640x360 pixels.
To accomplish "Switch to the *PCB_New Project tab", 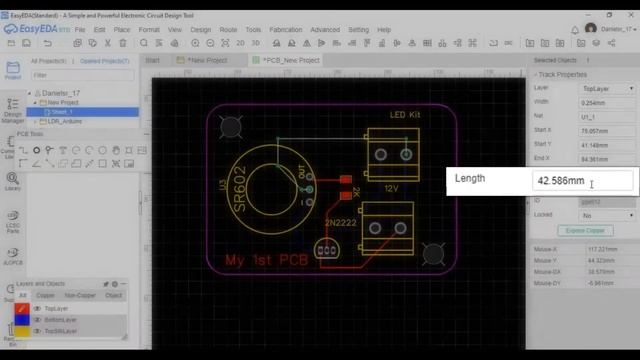I will [x=287, y=60].
